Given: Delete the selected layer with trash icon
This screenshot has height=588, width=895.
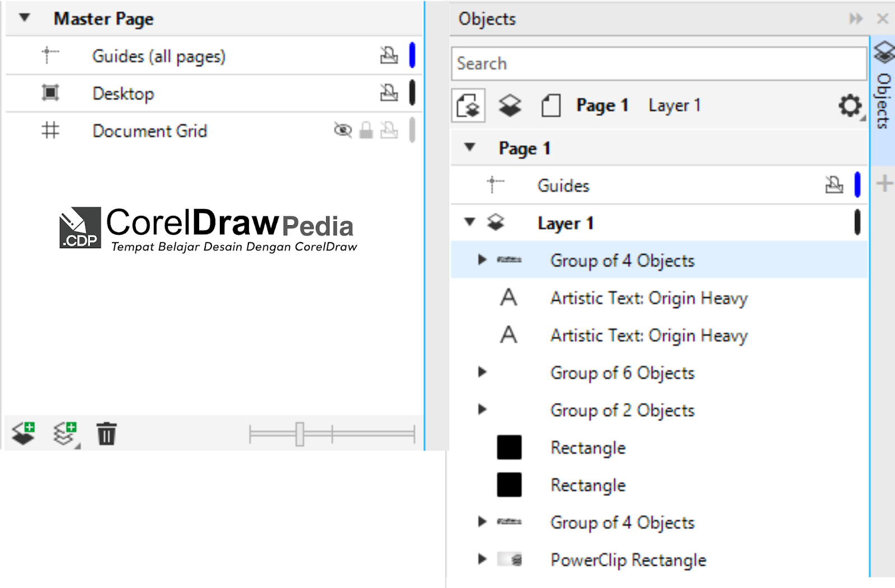Looking at the screenshot, I should [x=106, y=434].
